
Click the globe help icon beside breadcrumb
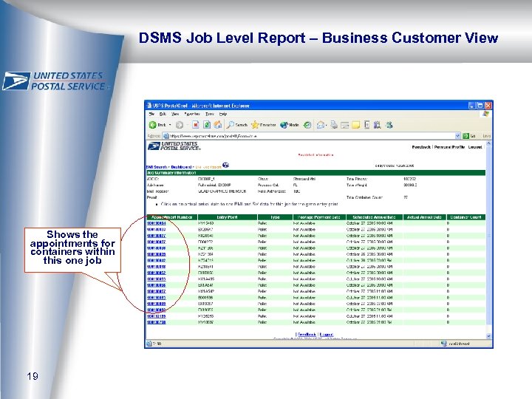[x=225, y=166]
